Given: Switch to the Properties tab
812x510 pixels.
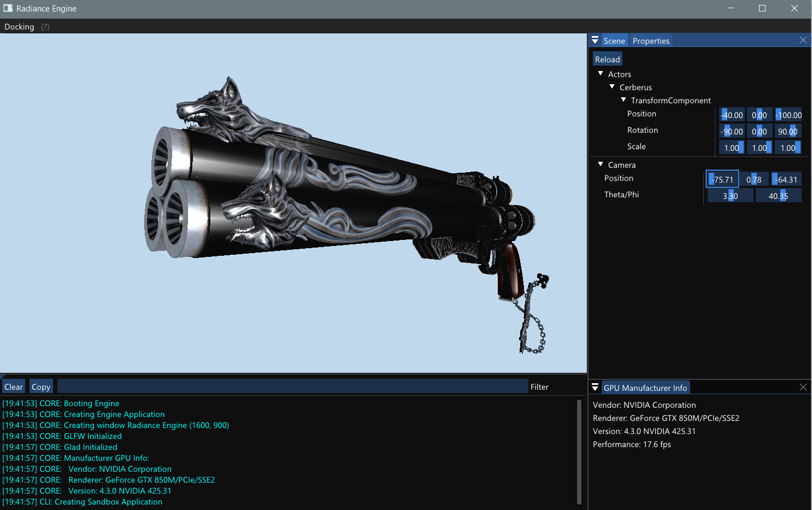Looking at the screenshot, I should (651, 41).
